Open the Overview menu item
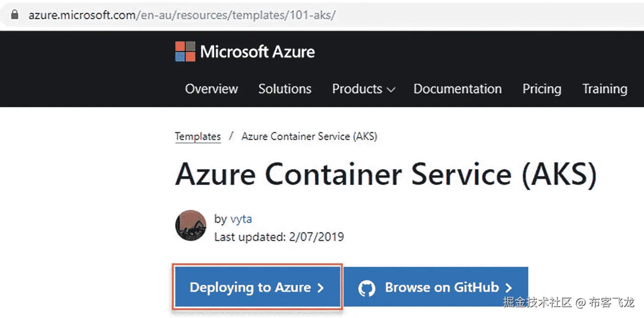Screen dimensions: 644x318 [x=211, y=89]
